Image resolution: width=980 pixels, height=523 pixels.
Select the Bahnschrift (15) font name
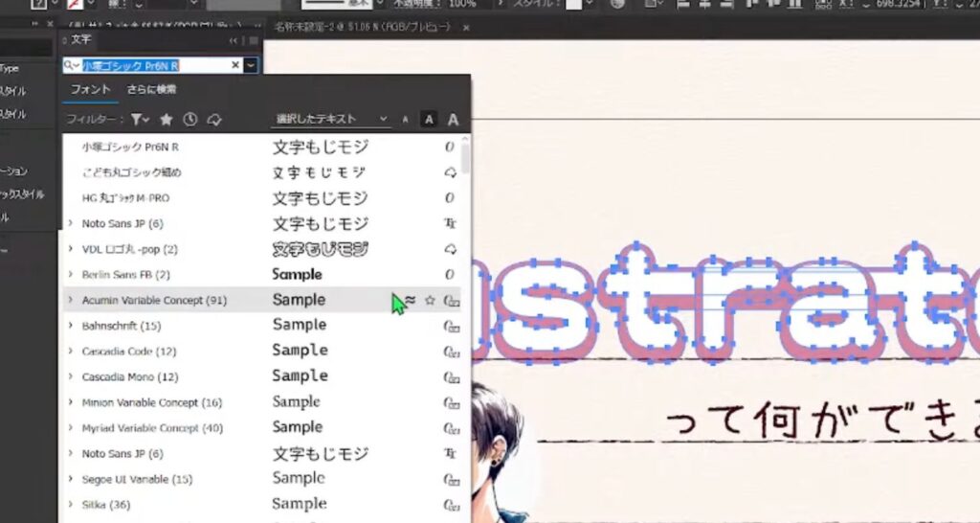click(122, 326)
